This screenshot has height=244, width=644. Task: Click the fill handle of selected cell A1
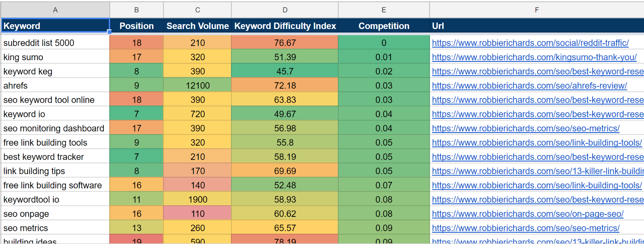tap(109, 31)
